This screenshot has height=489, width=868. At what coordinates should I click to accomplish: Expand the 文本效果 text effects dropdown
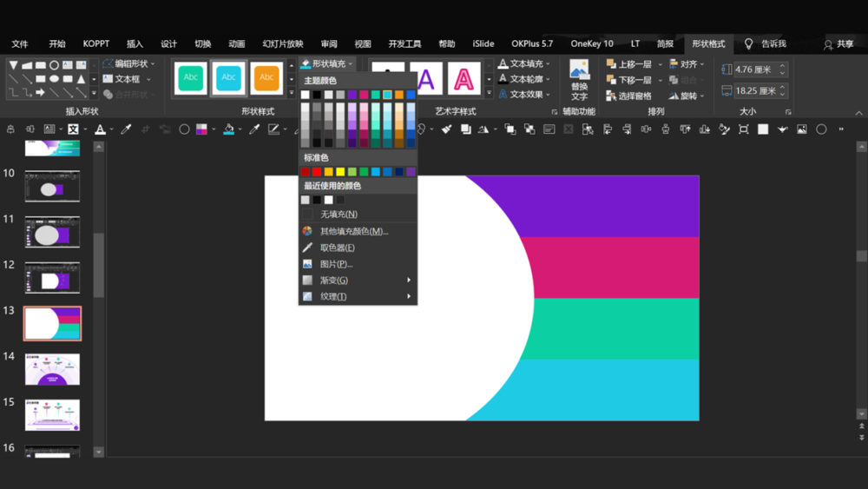(x=526, y=95)
